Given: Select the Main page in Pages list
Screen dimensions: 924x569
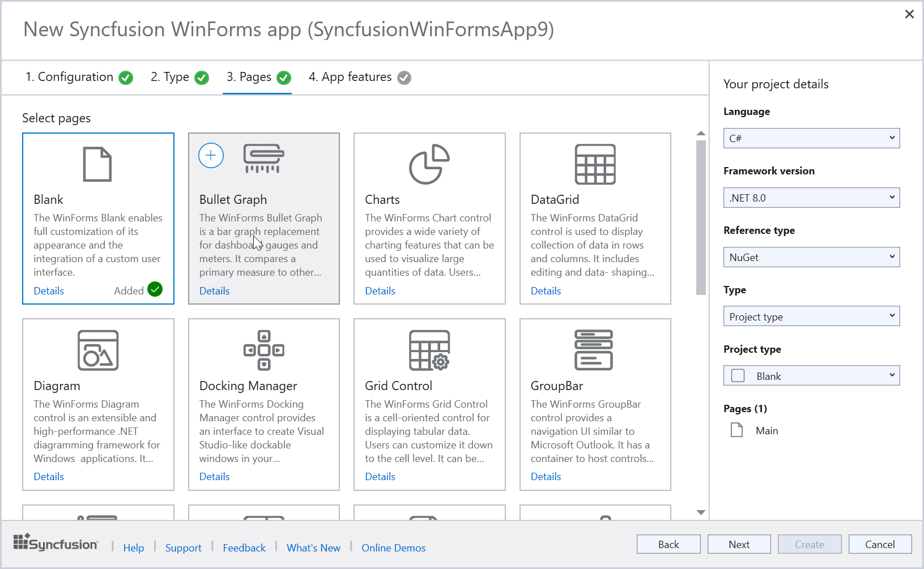Looking at the screenshot, I should (766, 431).
